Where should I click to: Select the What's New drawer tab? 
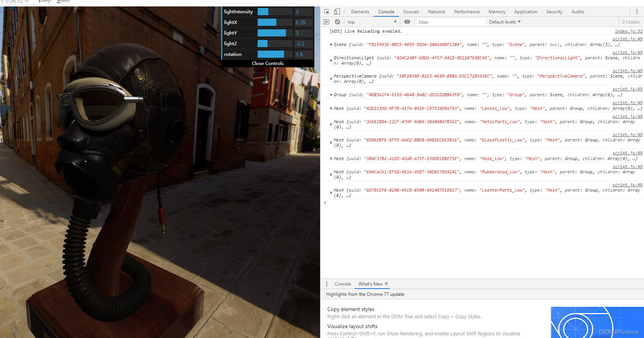click(370, 284)
